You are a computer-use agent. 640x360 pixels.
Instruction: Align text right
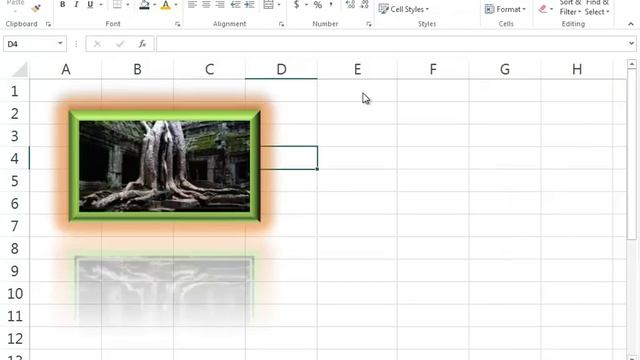220,4
